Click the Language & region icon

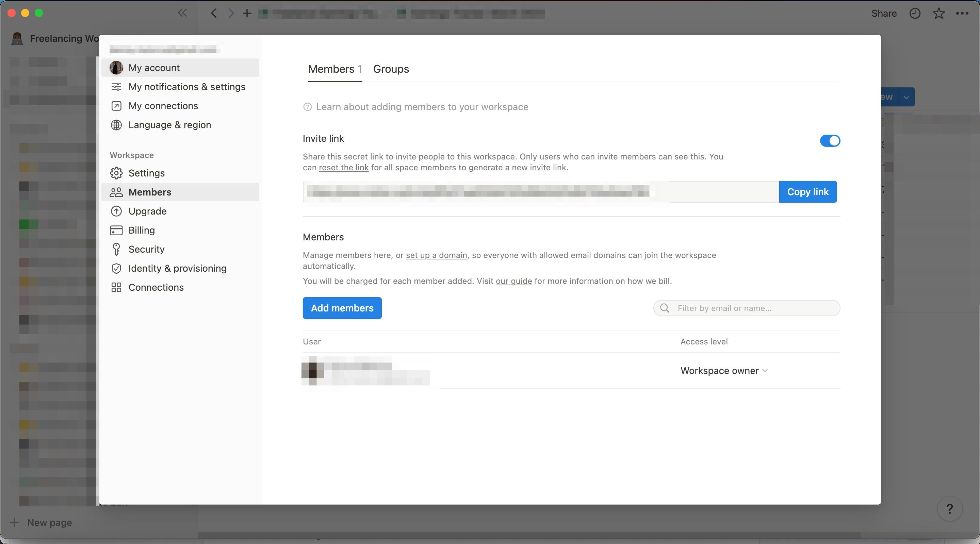pyautogui.click(x=116, y=125)
